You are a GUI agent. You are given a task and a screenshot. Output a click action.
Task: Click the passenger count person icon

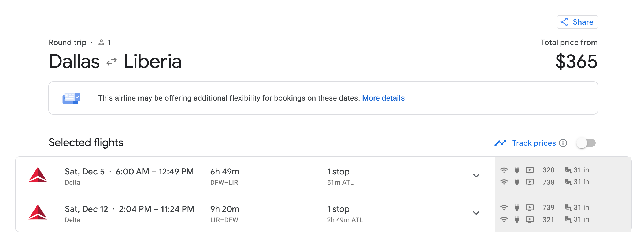tap(101, 43)
